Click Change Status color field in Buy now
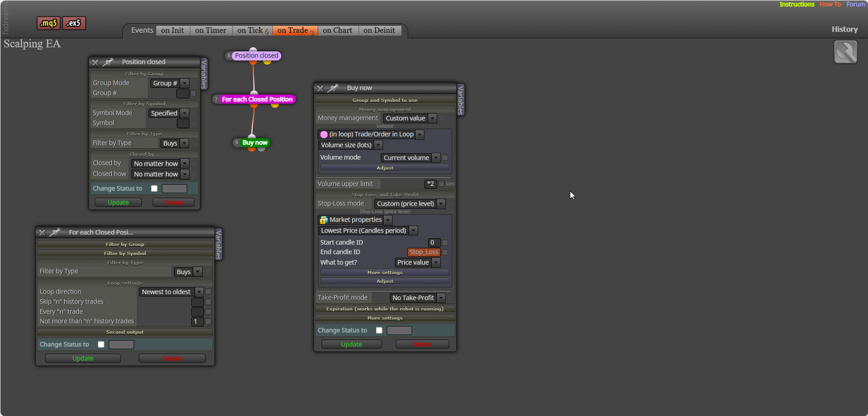Viewport: 868px width, 416px height. (399, 331)
